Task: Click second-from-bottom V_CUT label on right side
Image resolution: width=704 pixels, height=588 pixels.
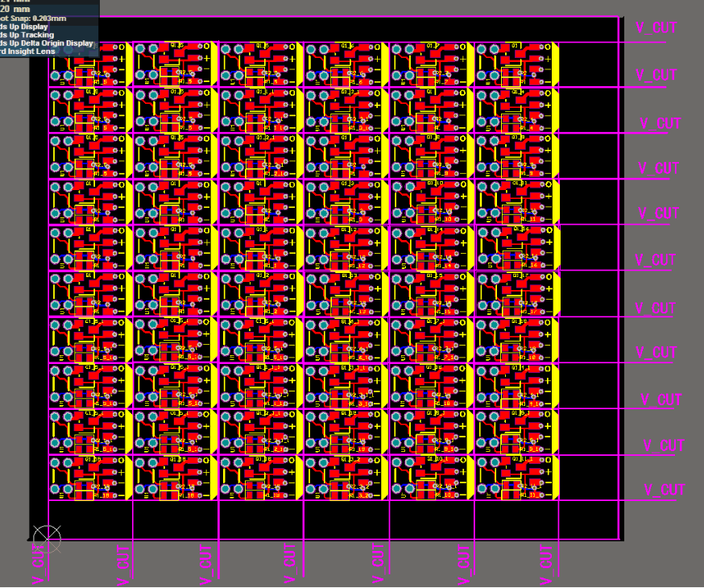Action: pos(664,445)
